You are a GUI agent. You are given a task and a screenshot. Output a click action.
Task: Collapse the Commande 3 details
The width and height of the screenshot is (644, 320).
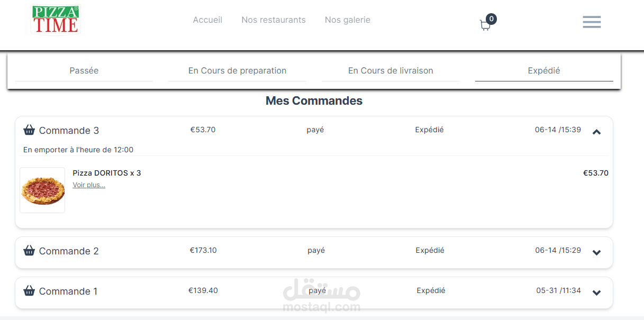(596, 132)
